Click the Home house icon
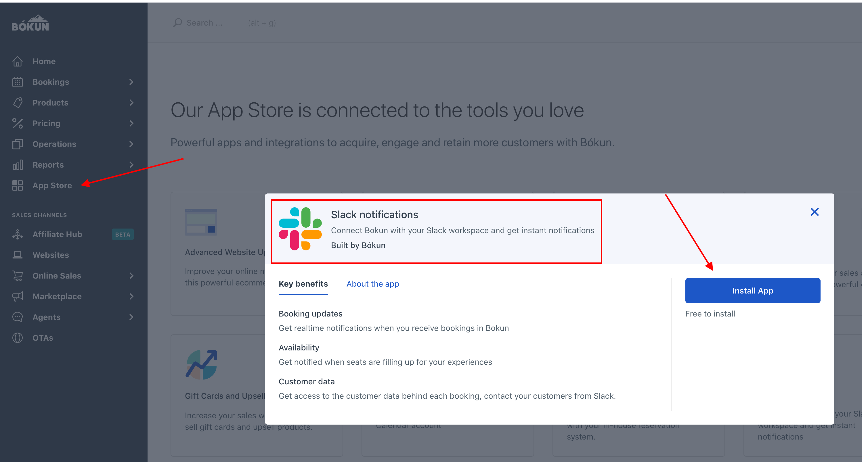 [x=18, y=62]
